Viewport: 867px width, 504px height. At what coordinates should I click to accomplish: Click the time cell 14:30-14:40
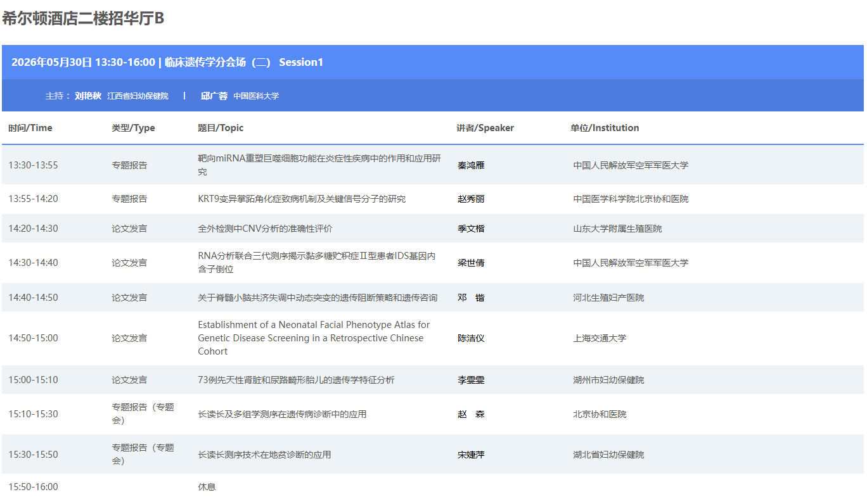point(33,263)
